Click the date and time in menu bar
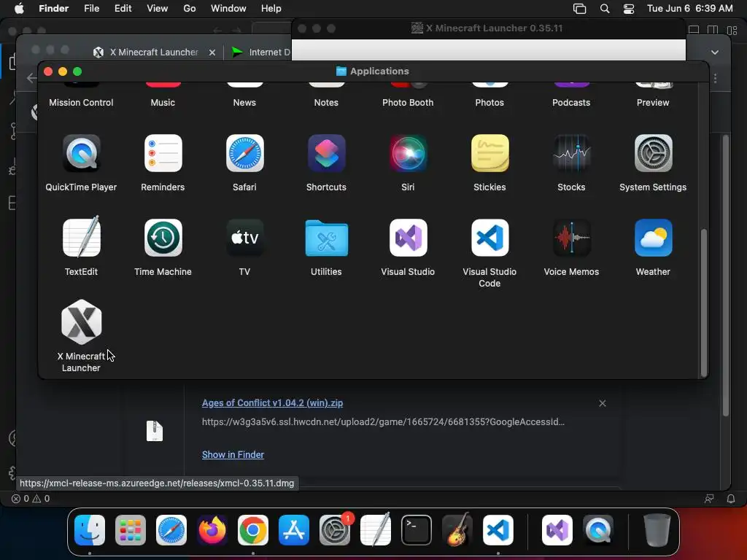 [690, 9]
